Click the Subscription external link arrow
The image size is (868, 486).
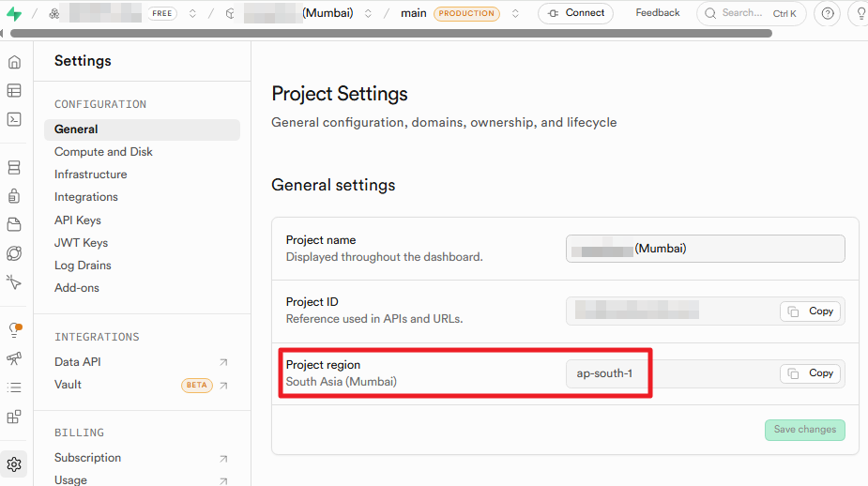tap(223, 459)
